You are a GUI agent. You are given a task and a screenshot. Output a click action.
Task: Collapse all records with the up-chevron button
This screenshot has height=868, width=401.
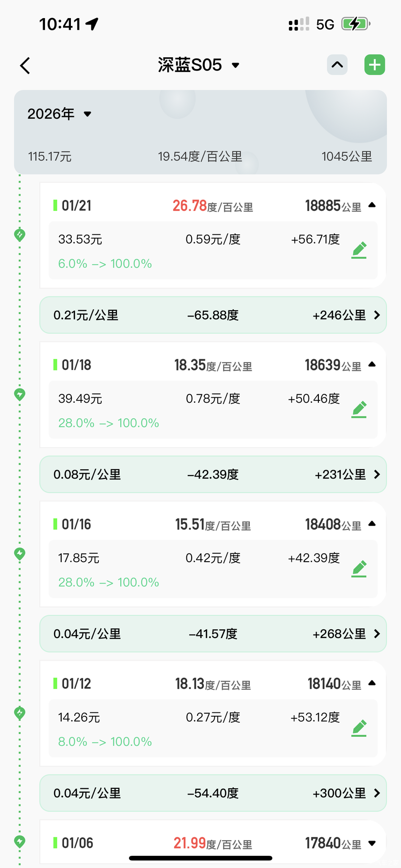[x=337, y=65]
